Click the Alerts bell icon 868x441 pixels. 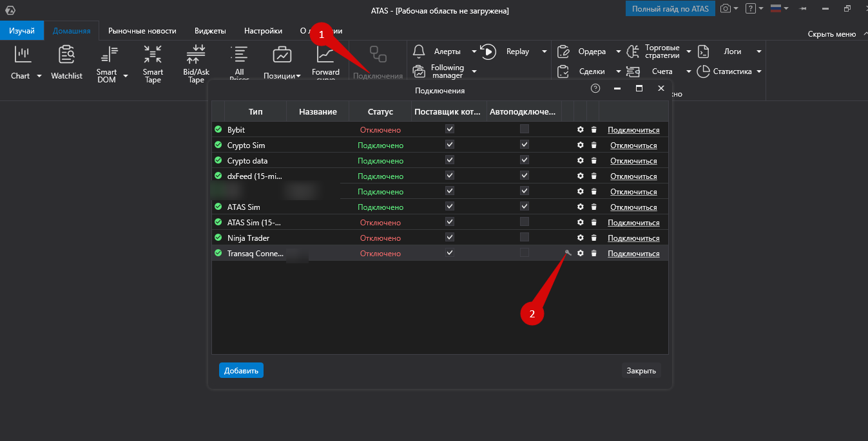419,52
